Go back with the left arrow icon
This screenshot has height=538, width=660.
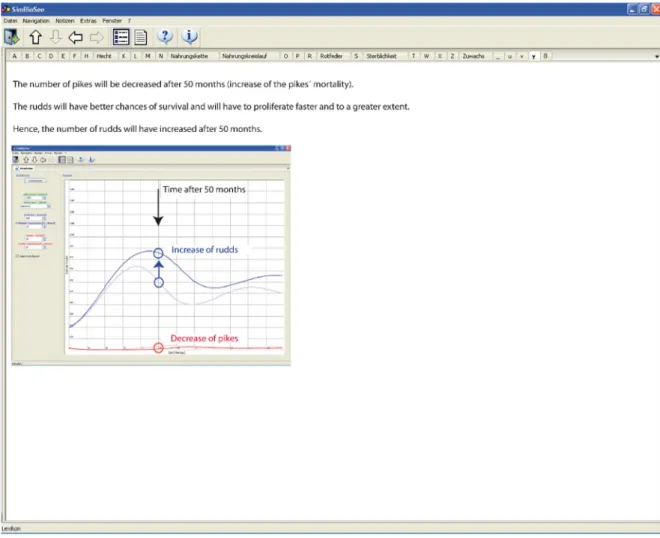(x=76, y=37)
